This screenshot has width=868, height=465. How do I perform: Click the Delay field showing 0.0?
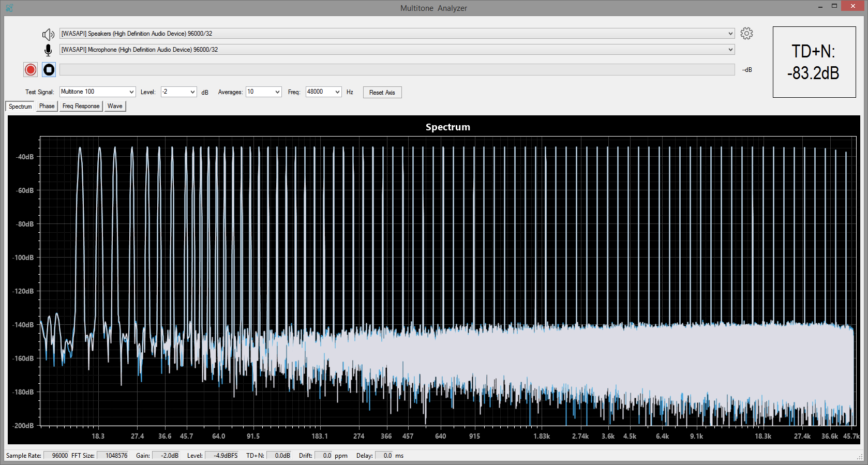[x=384, y=456]
